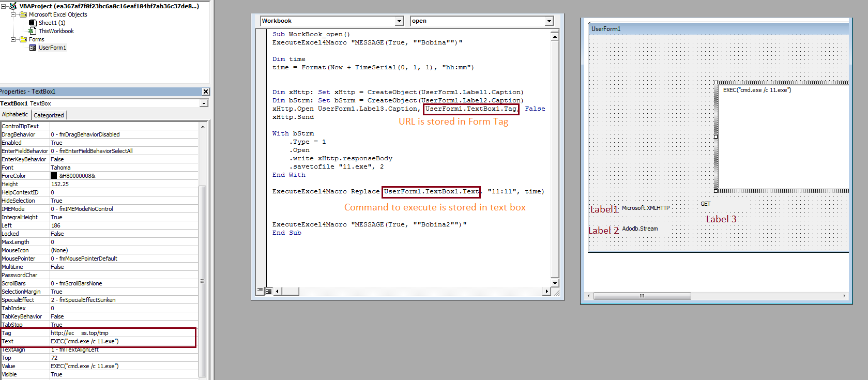This screenshot has height=380, width=868.
Task: Click the ScrollBars property fmScrollBarsNone value
Action: (x=124, y=283)
